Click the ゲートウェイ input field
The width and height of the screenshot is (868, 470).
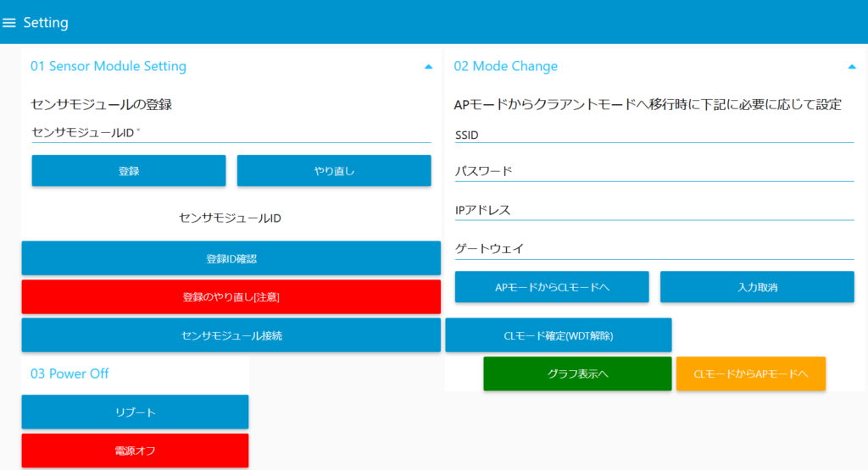654,249
